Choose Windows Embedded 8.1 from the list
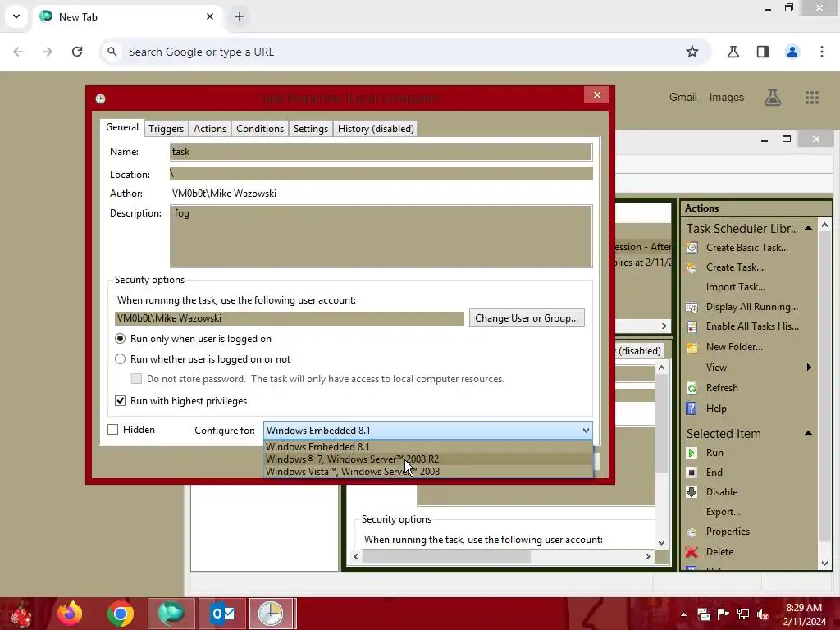The image size is (840, 630). pos(428,447)
